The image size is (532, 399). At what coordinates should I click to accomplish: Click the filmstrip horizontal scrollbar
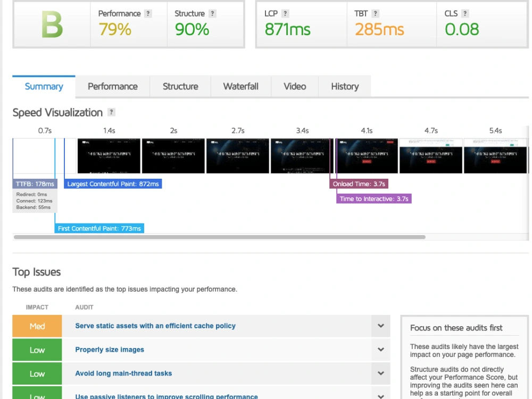[x=220, y=237]
